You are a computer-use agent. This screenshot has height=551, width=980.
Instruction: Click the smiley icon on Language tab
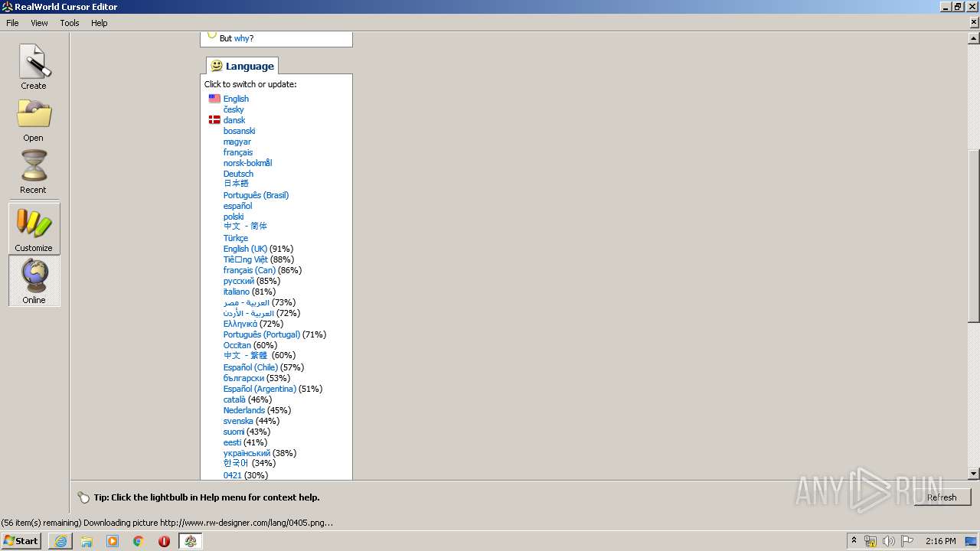pos(217,66)
